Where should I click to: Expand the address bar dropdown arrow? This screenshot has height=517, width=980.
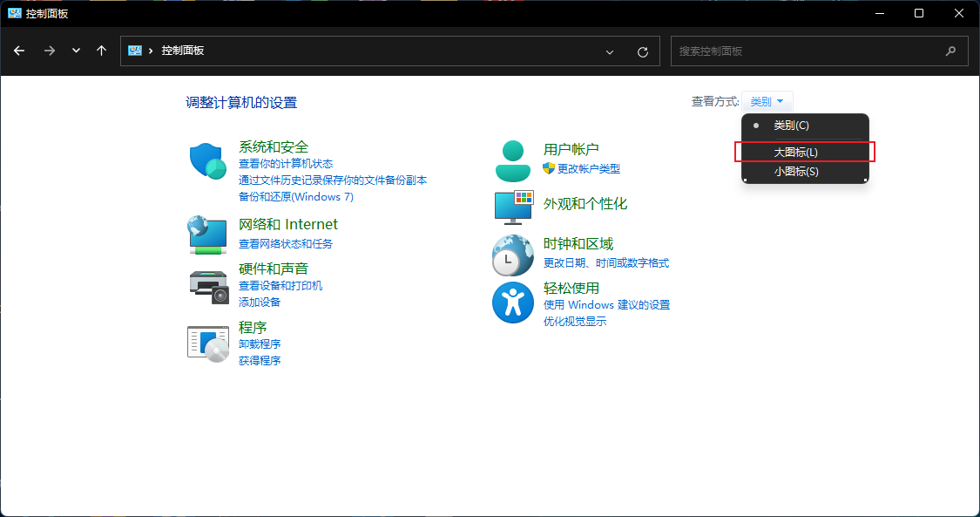[610, 51]
